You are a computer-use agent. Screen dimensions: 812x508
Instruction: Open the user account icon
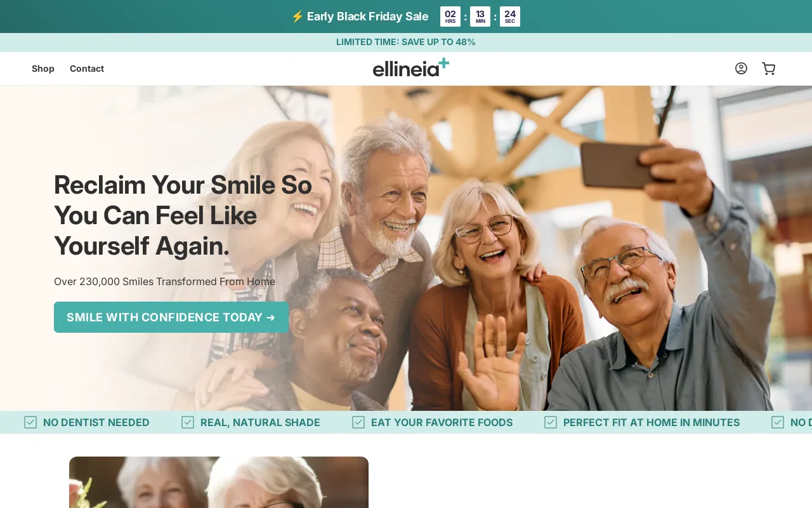[x=741, y=69]
